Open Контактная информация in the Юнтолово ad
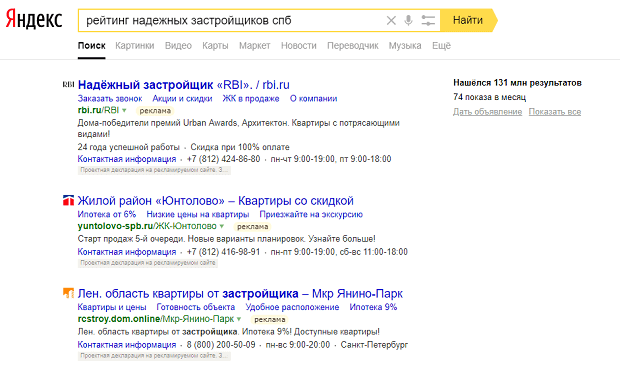 [x=127, y=252]
